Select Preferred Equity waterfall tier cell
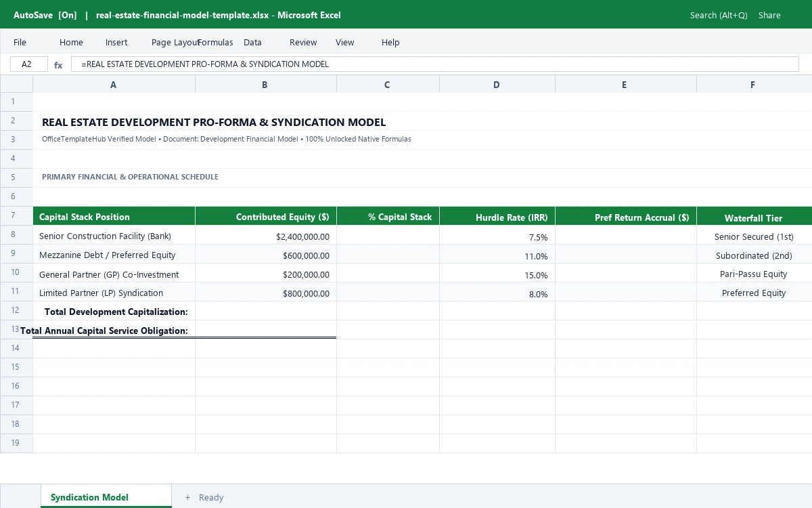Viewport: 812px width, 508px height. 754,292
